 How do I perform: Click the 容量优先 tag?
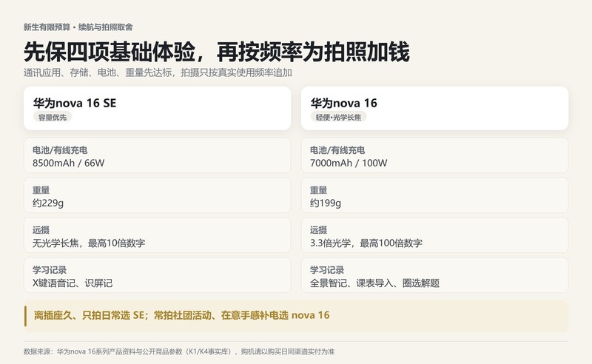[53, 118]
